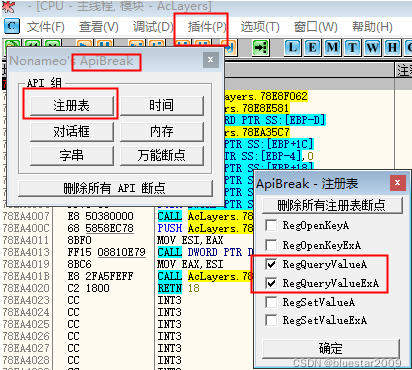412x370 pixels.
Task: Click the 万能断点 button
Action: [162, 155]
